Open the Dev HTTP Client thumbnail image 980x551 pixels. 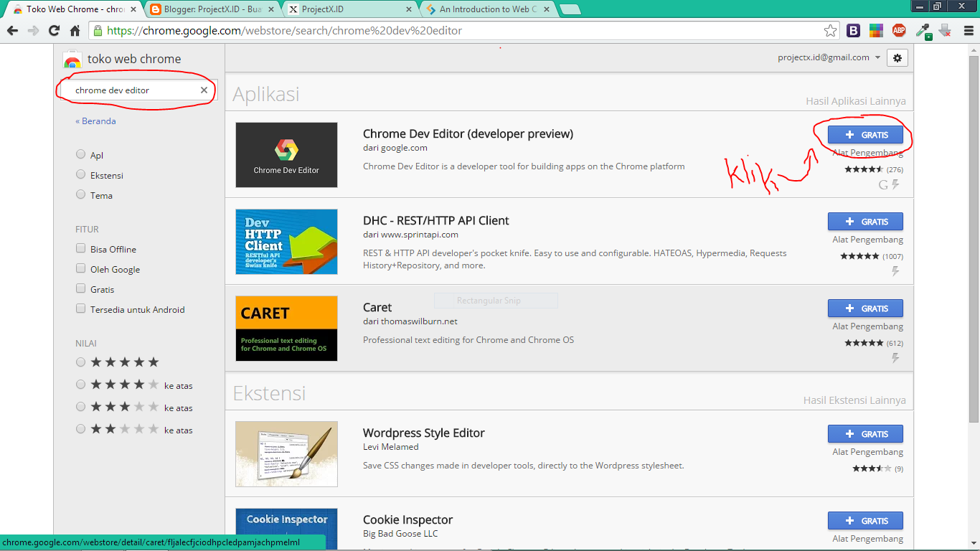[x=286, y=242]
